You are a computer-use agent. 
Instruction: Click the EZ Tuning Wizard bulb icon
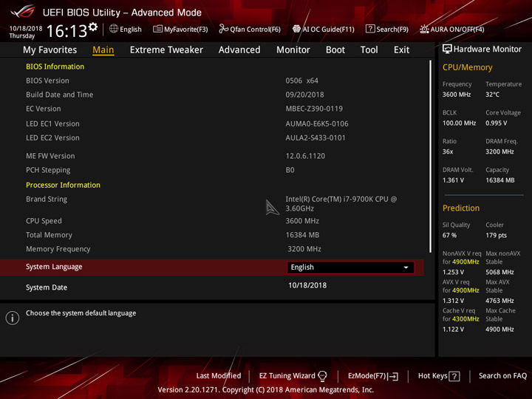point(322,376)
